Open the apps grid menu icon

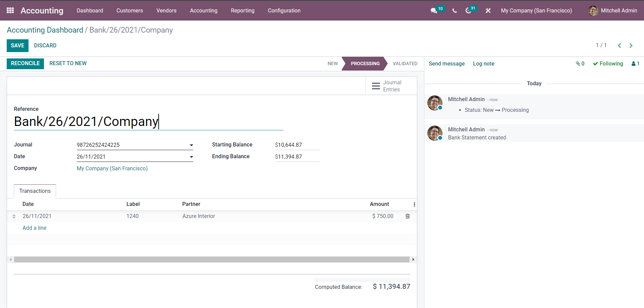[x=10, y=10]
